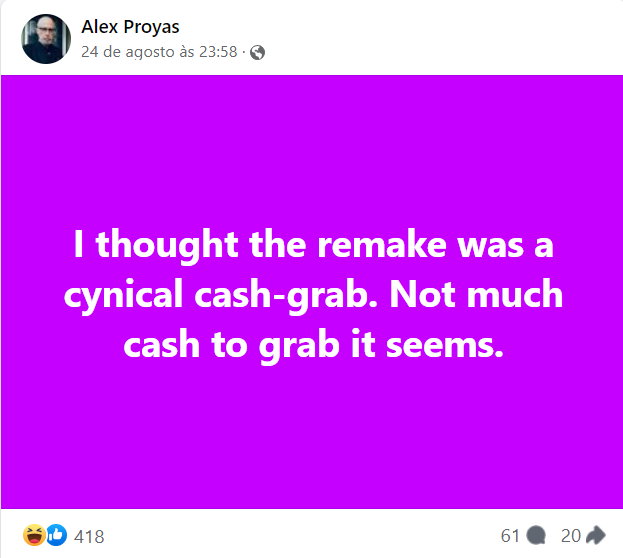Click the 20 shares count
This screenshot has width=623, height=558.
(571, 535)
